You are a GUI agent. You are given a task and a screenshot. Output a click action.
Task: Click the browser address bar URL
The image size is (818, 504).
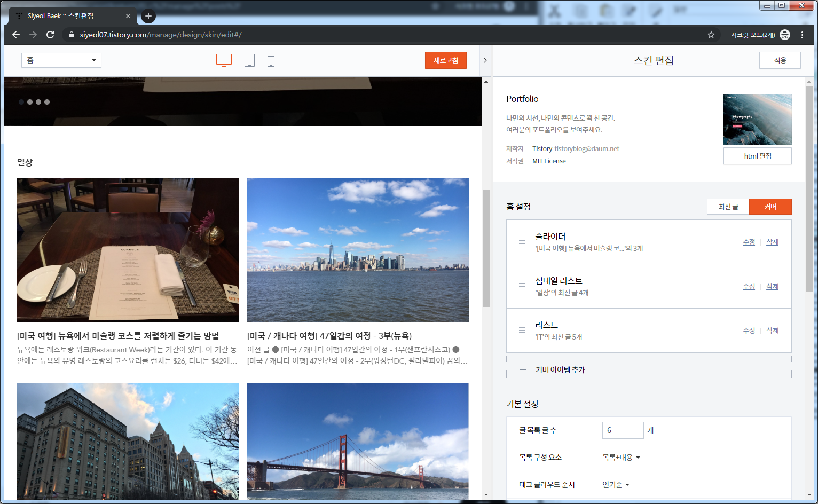pyautogui.click(x=161, y=35)
